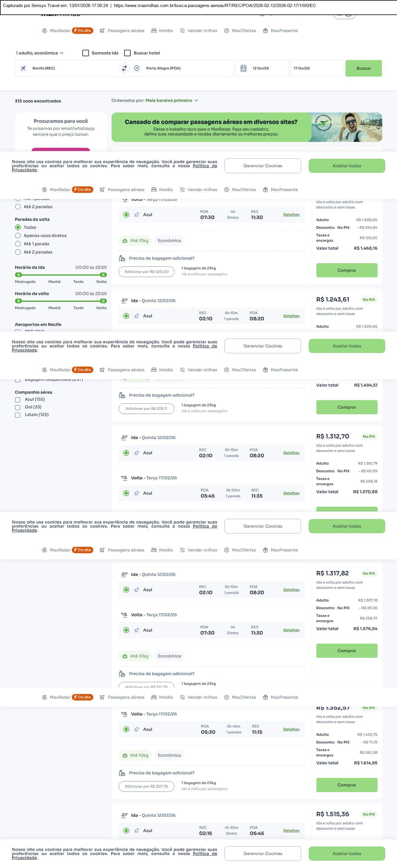397x868 pixels.
Task: Click the airplane icon in Recife origin field
Action: [23, 68]
